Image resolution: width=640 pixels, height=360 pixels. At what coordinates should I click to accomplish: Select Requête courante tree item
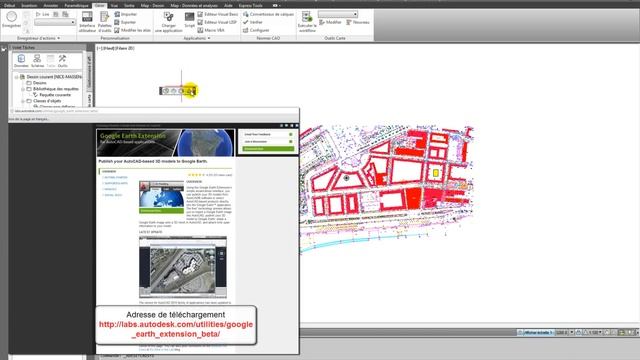(x=55, y=95)
